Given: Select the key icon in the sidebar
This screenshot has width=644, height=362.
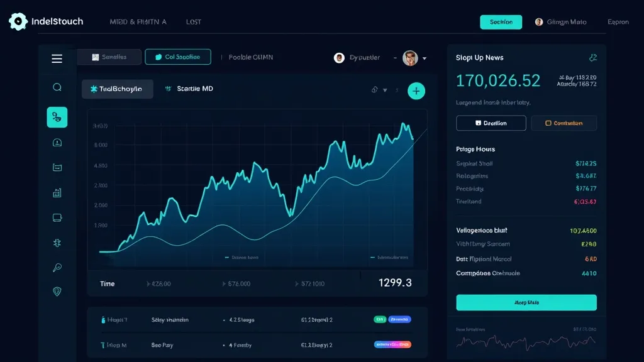Looking at the screenshot, I should pyautogui.click(x=57, y=267).
